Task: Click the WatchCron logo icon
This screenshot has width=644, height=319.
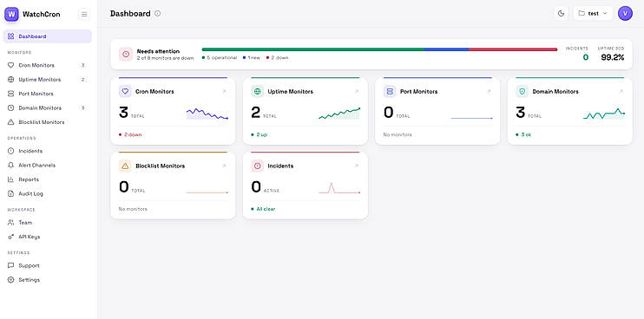Action: pos(11,15)
